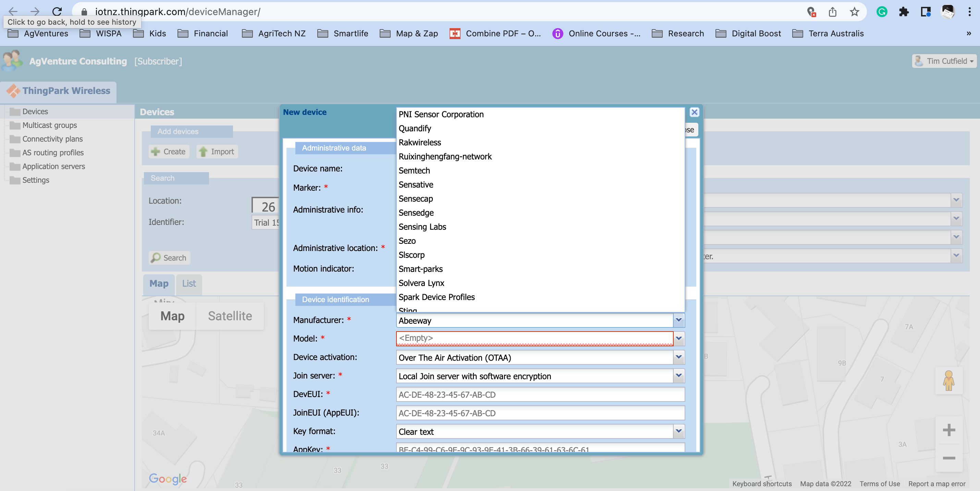Select Semtech from manufacturer list

[x=414, y=170]
